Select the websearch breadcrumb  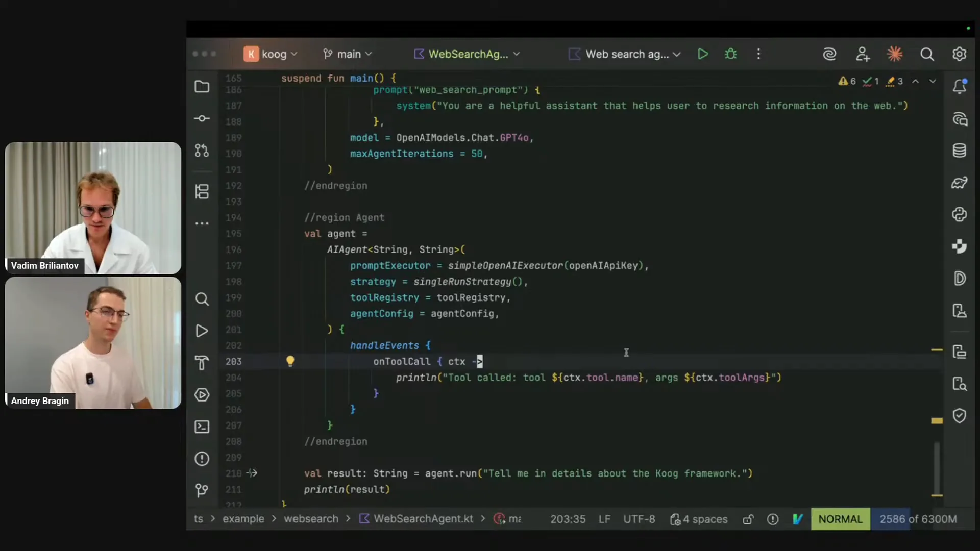tap(311, 519)
